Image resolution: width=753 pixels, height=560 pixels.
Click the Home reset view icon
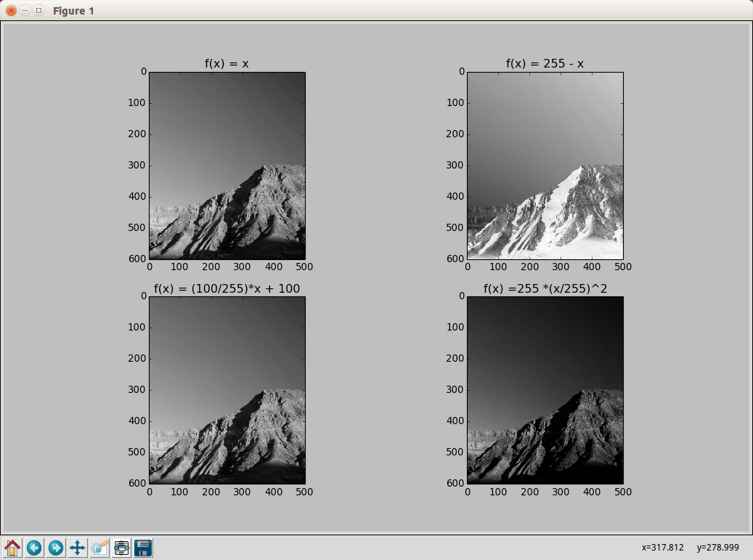(x=12, y=548)
